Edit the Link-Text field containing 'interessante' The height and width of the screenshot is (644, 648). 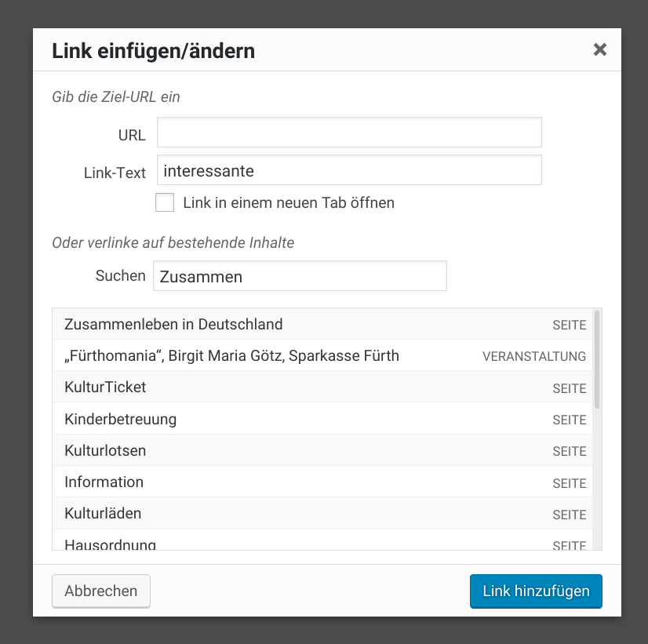(x=349, y=170)
